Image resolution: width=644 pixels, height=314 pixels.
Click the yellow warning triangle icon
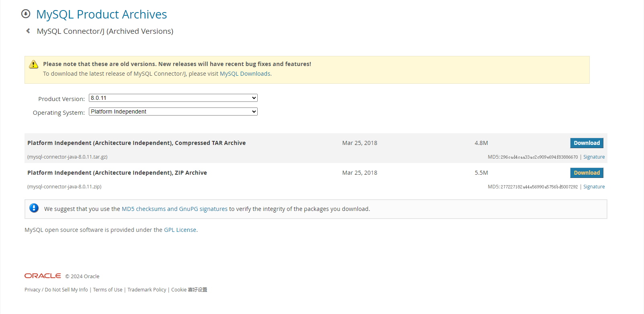[34, 64]
